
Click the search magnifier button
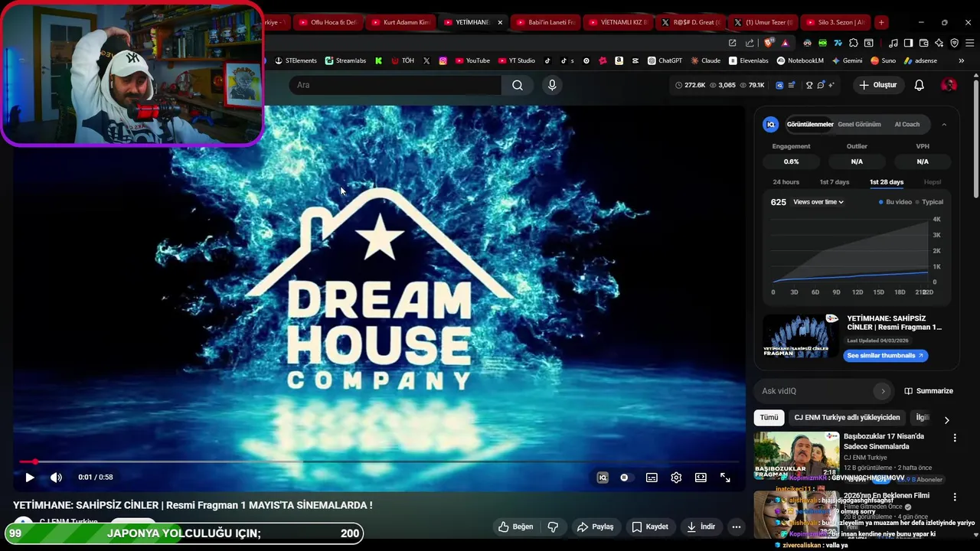pyautogui.click(x=518, y=85)
